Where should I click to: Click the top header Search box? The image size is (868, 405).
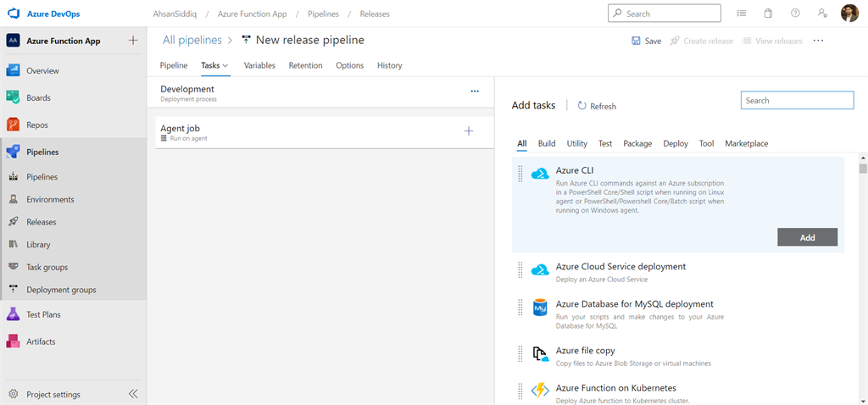click(x=665, y=14)
